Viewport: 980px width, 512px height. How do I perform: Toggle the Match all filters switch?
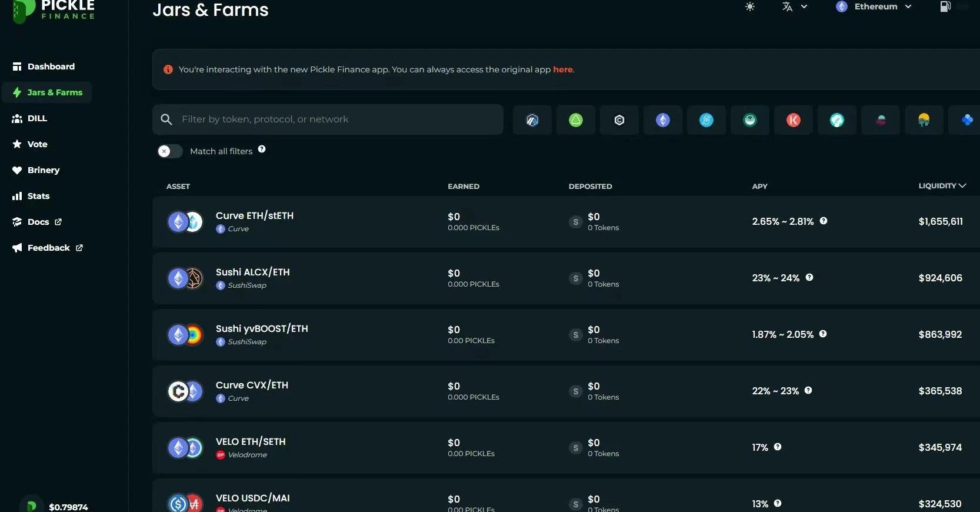tap(169, 151)
